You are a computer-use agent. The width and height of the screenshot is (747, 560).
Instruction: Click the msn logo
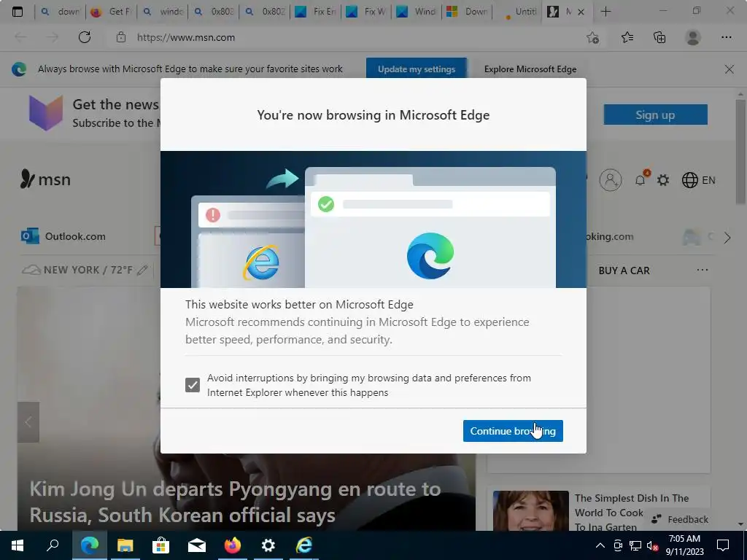click(45, 179)
